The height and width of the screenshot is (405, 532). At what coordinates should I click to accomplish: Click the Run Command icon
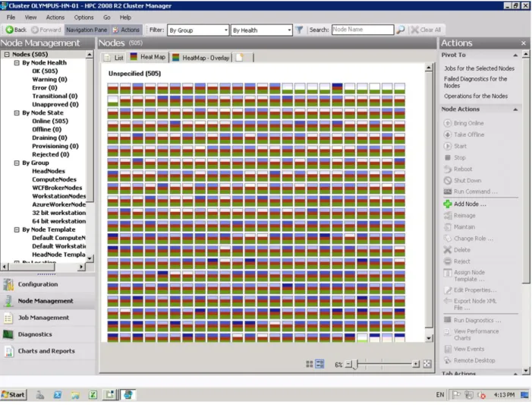tap(448, 191)
